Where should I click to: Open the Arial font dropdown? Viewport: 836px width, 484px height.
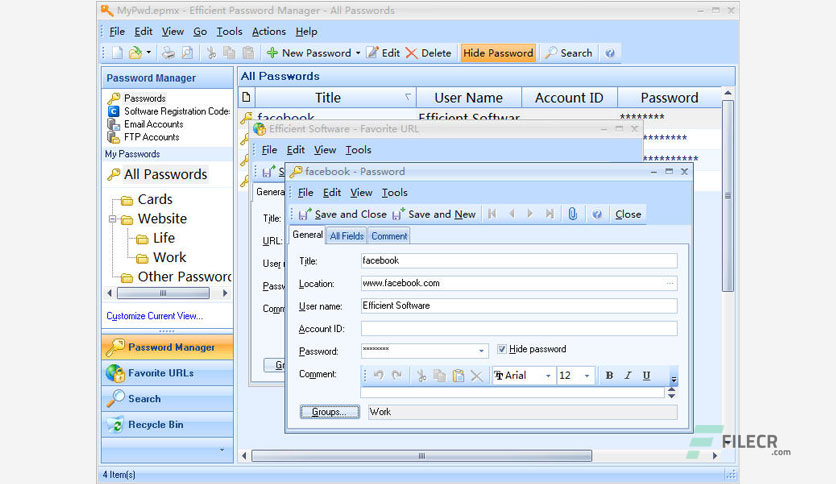[x=548, y=376]
